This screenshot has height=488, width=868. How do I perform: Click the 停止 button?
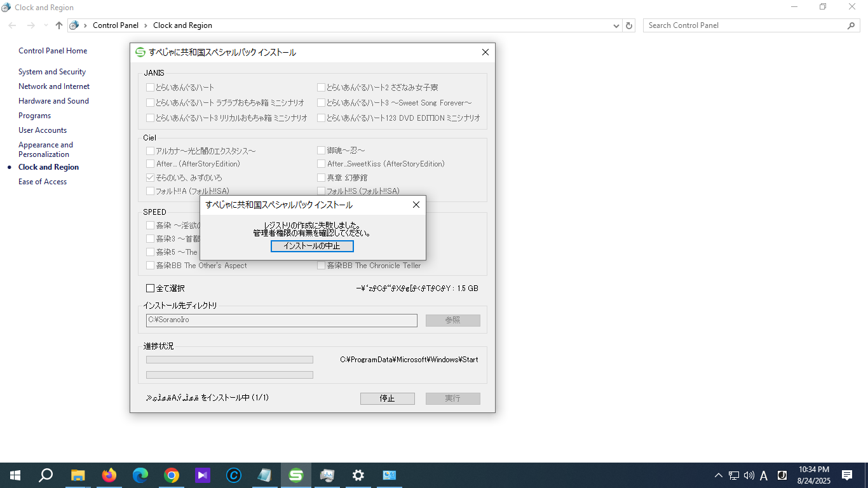[388, 398]
